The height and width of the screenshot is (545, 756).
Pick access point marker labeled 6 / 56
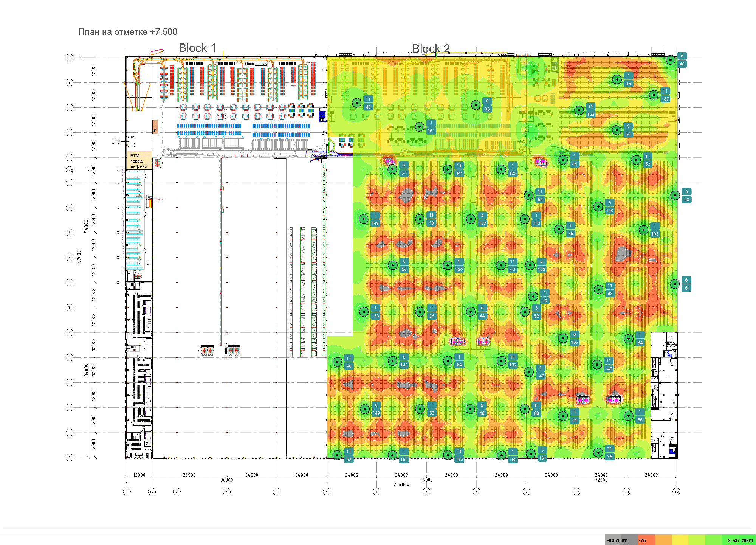pos(393,265)
